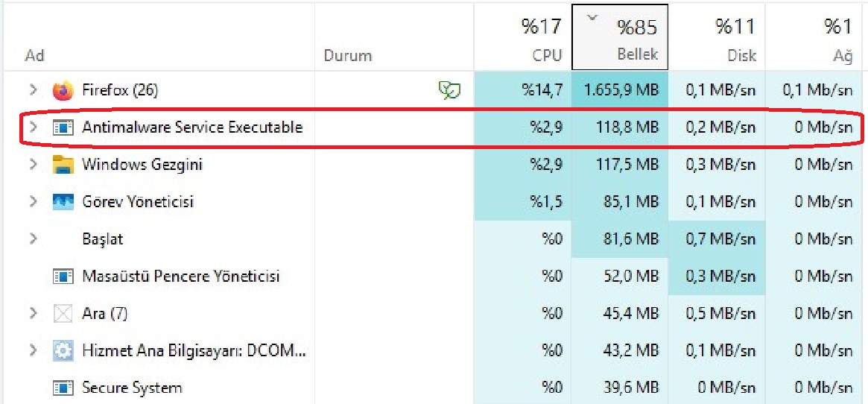The image size is (868, 404).
Task: Sort processes by the CPU column
Action: (540, 41)
